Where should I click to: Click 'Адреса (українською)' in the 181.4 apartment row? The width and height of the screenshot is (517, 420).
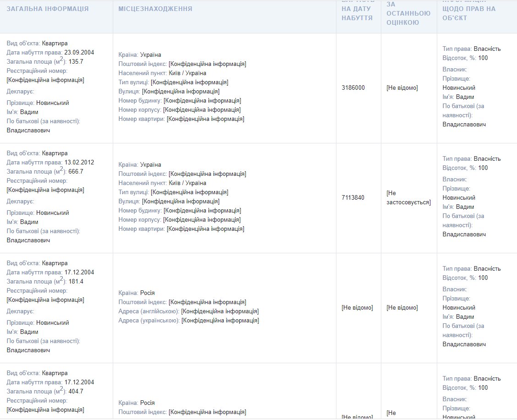tap(148, 321)
